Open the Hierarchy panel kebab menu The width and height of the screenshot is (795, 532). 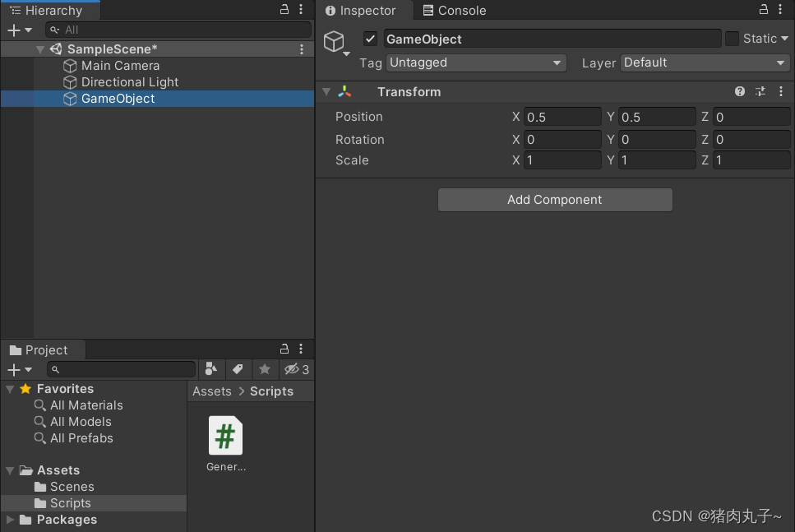(301, 10)
